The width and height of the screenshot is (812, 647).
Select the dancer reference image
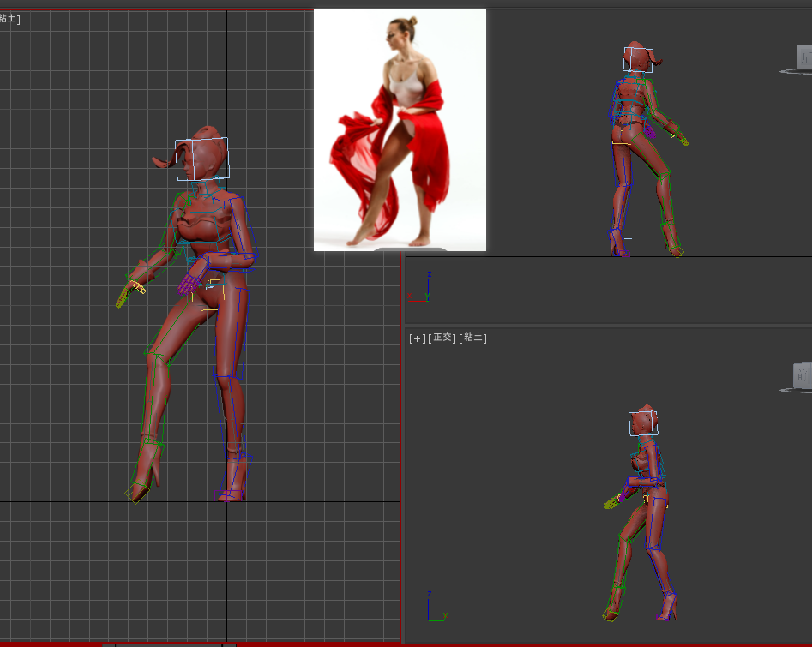click(400, 130)
